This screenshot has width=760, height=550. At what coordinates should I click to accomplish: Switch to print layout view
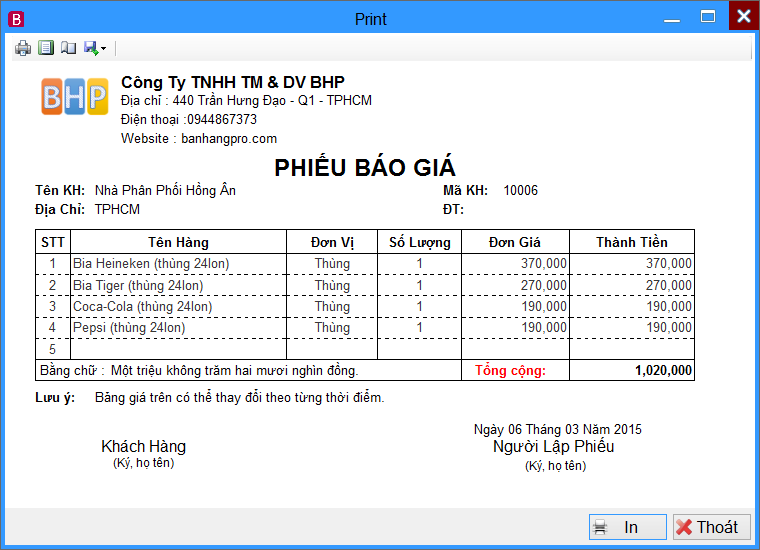(46, 47)
